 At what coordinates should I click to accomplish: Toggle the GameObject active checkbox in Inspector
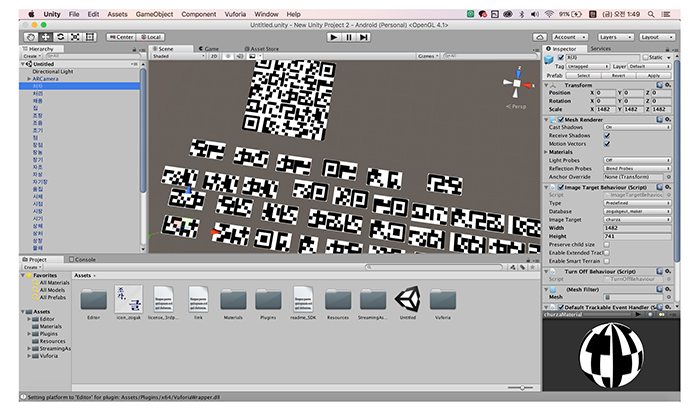[x=561, y=57]
